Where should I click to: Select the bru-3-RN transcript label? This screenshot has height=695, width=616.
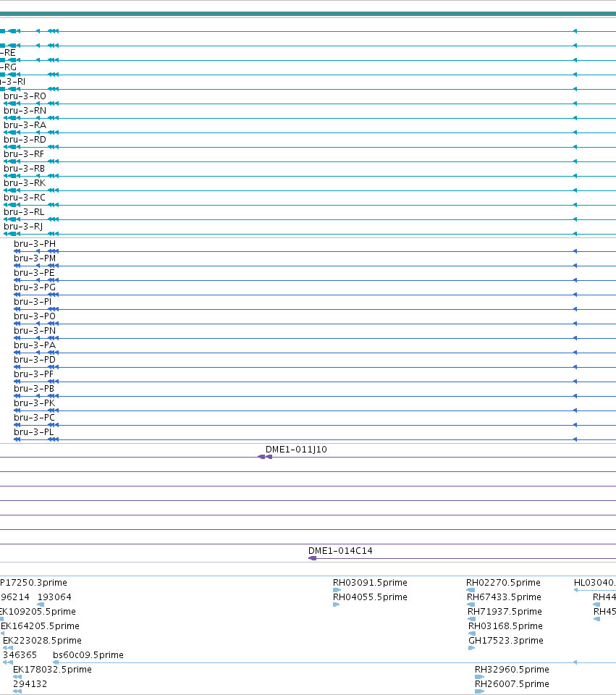coord(25,111)
